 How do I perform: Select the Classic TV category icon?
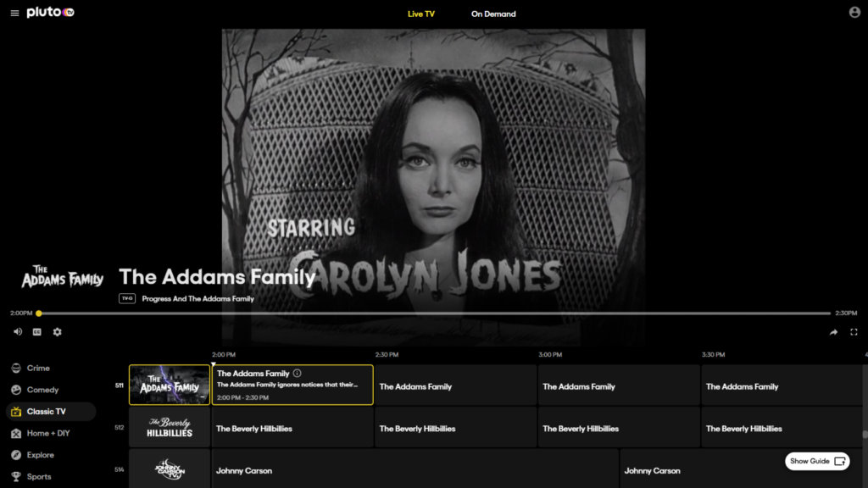[16, 412]
